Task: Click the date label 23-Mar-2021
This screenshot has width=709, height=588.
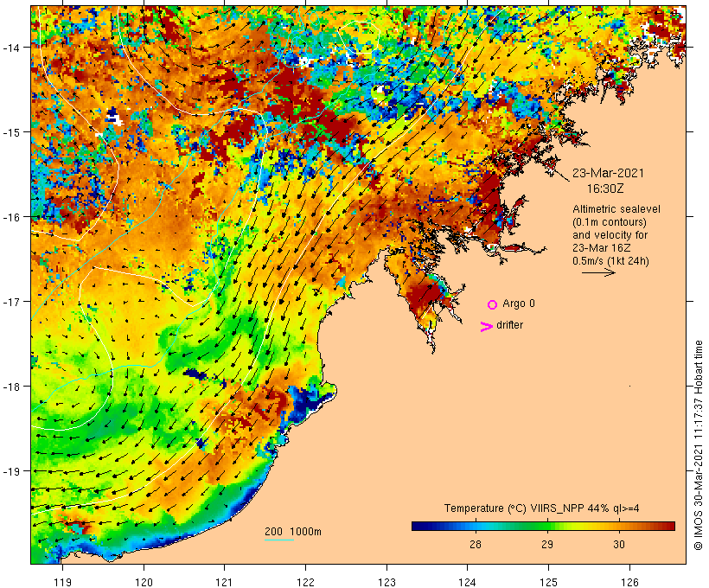Action: [x=608, y=173]
